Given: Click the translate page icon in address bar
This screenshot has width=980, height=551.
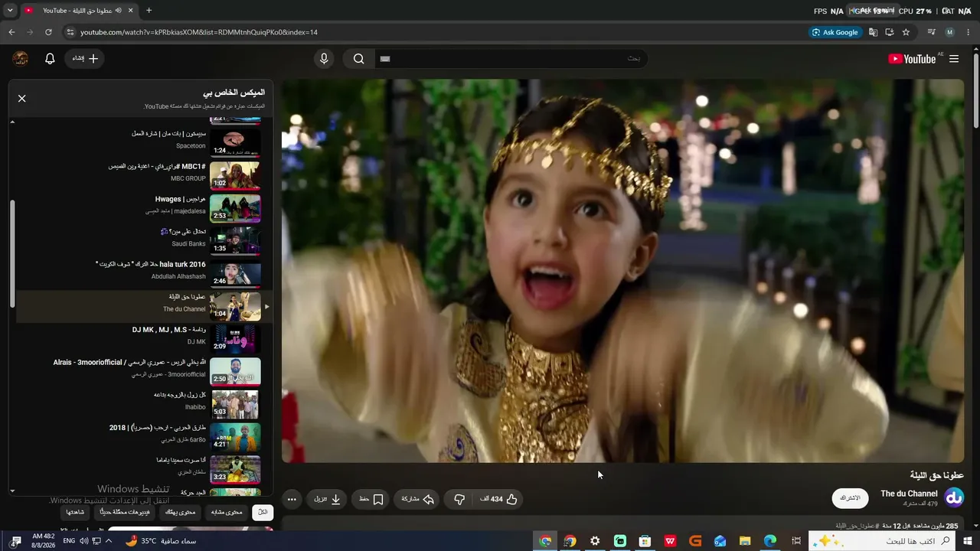Looking at the screenshot, I should coord(873,32).
